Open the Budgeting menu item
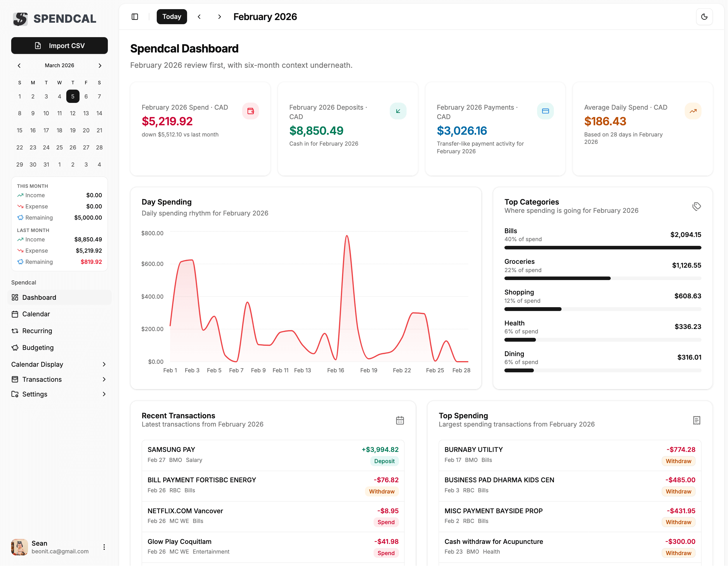Image resolution: width=728 pixels, height=566 pixels. (x=59, y=348)
